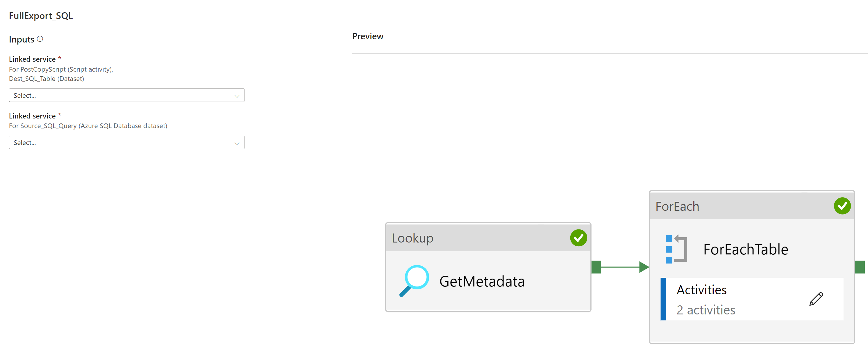The width and height of the screenshot is (868, 361).
Task: Open the Source_SQL_Query linked service dropdown
Action: [x=126, y=142]
